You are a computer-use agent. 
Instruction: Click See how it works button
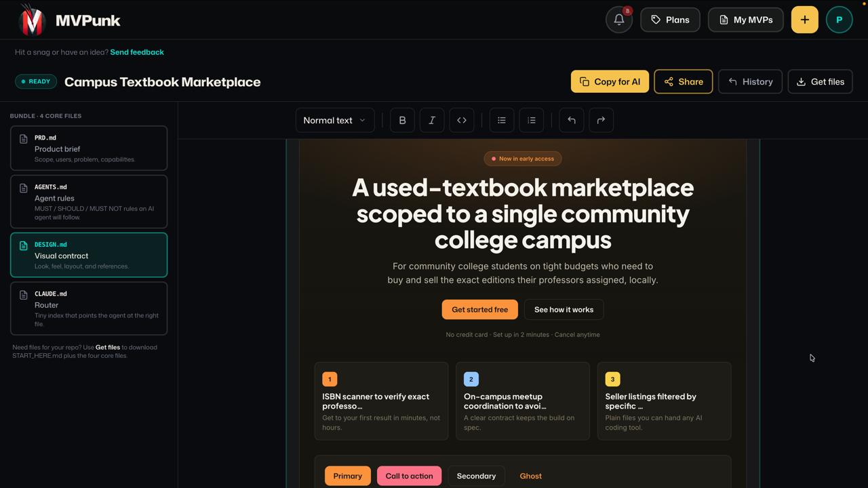(x=564, y=309)
